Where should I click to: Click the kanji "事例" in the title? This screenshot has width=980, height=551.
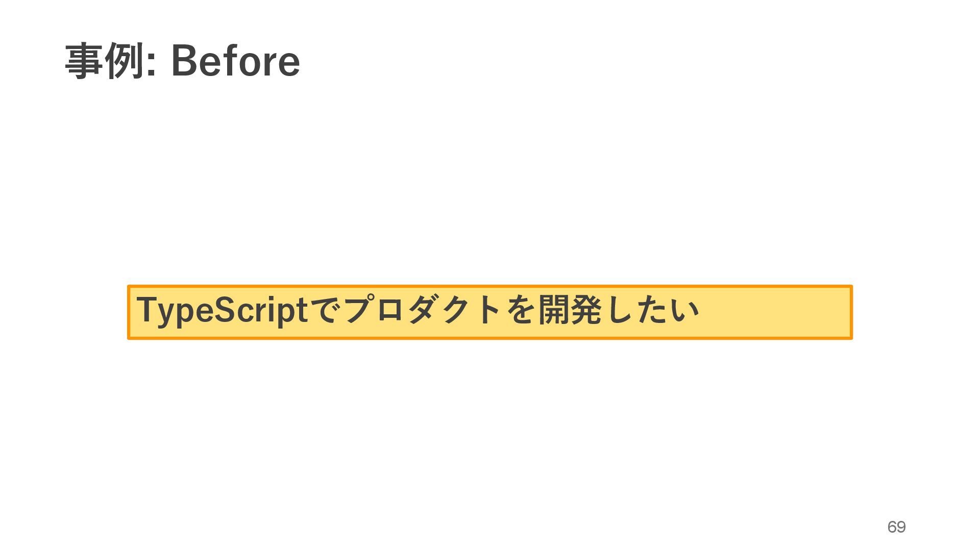104,61
